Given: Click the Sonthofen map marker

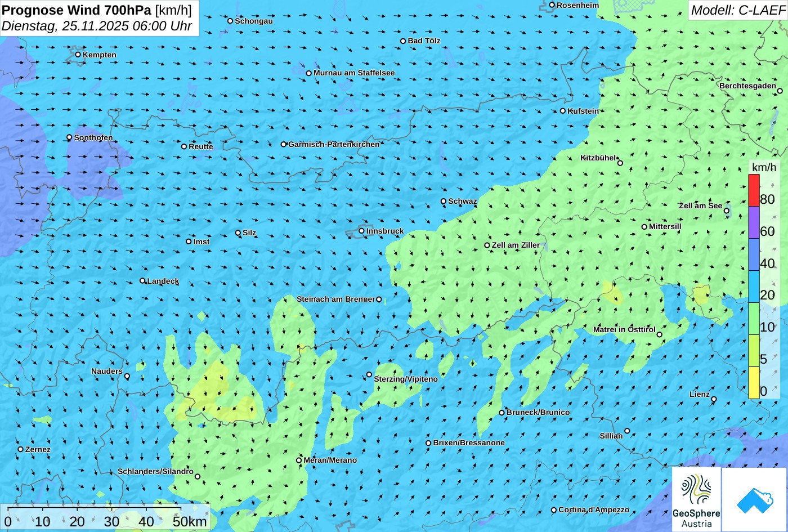Looking at the screenshot, I should (70, 137).
